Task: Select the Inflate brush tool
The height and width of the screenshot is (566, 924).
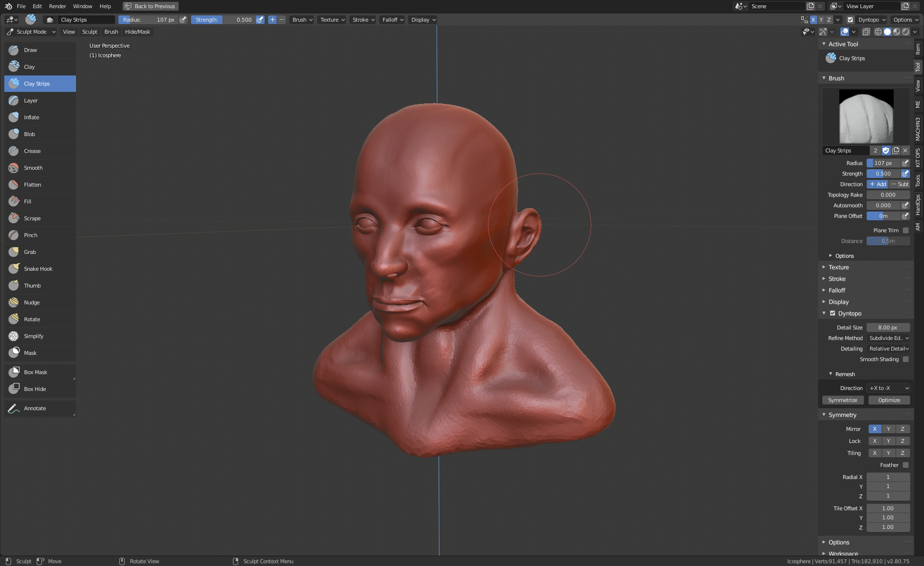Action: click(x=32, y=117)
